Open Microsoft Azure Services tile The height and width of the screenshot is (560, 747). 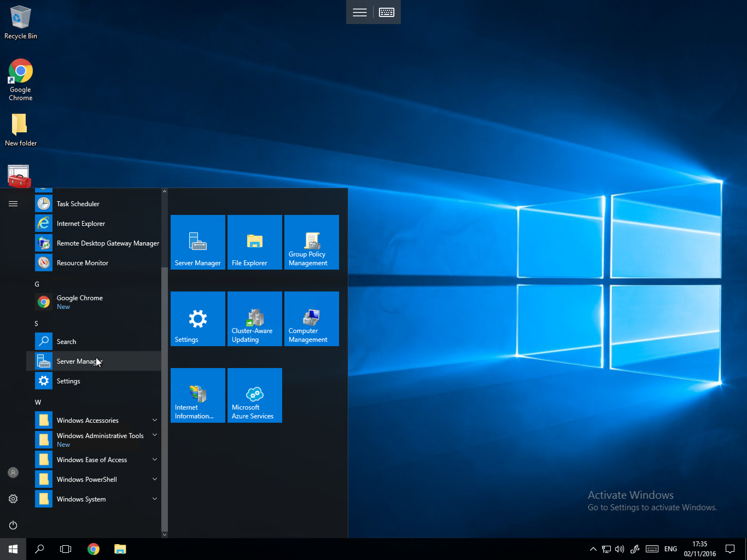point(255,395)
